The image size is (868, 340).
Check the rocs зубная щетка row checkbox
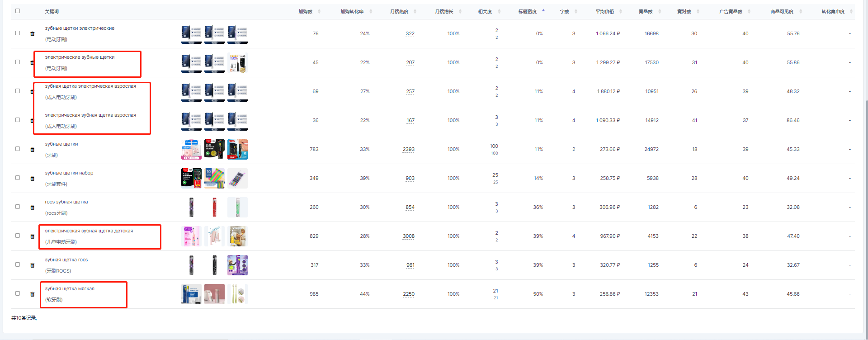coord(18,207)
